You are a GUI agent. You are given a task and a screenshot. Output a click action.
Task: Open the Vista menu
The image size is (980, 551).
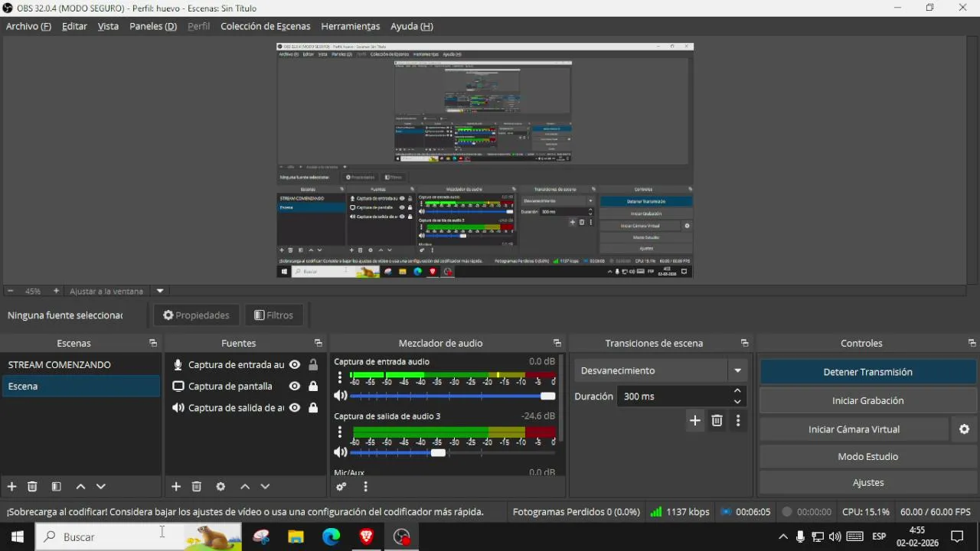(x=108, y=26)
